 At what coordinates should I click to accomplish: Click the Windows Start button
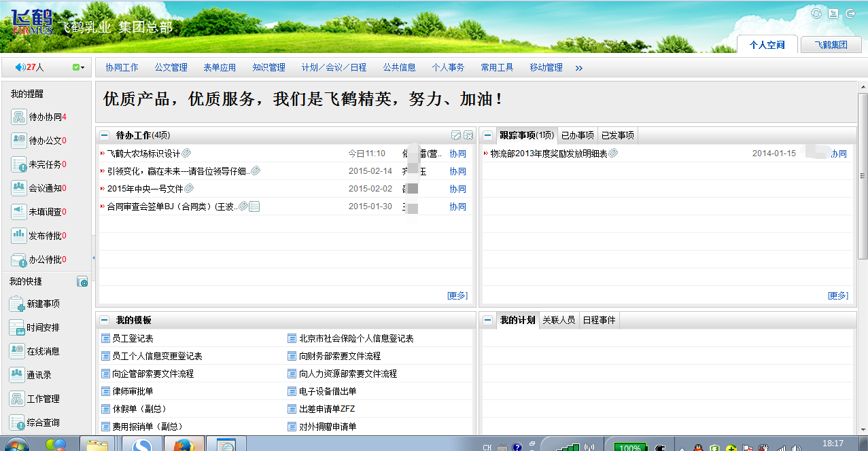click(x=16, y=445)
